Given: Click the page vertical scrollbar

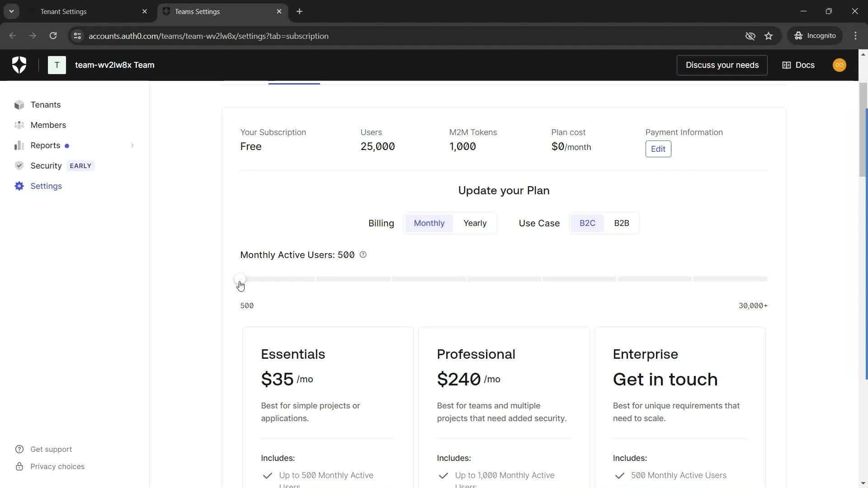Looking at the screenshot, I should 863,129.
